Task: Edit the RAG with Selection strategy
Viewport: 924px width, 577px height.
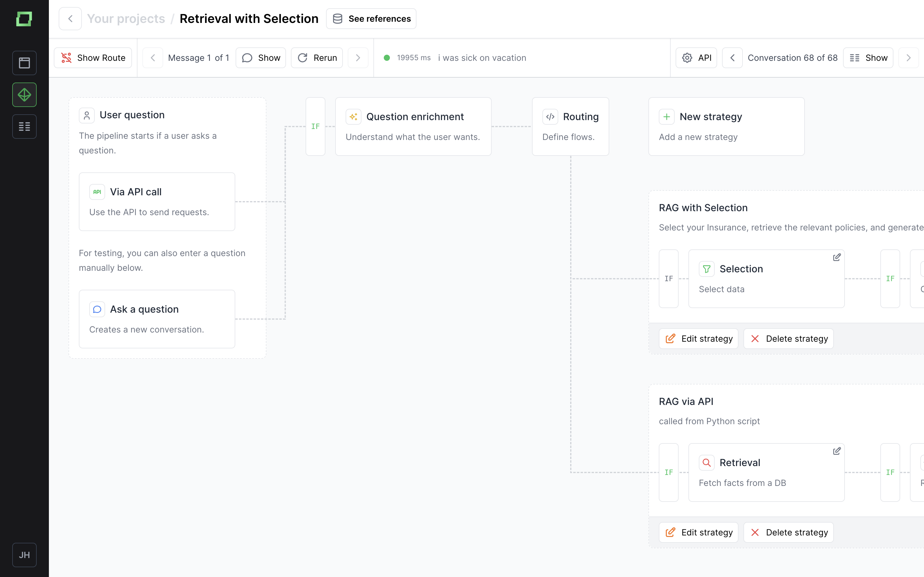Action: 698,339
